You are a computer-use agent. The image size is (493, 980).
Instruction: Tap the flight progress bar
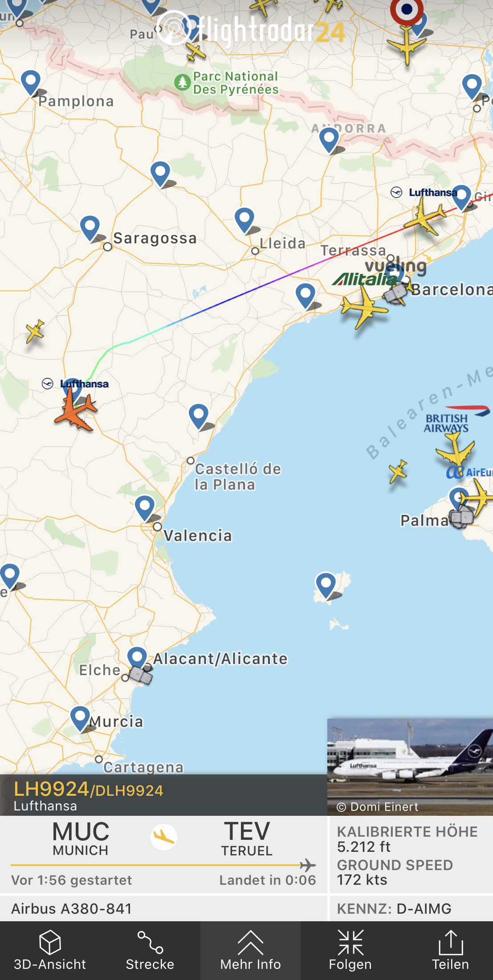pyautogui.click(x=163, y=865)
